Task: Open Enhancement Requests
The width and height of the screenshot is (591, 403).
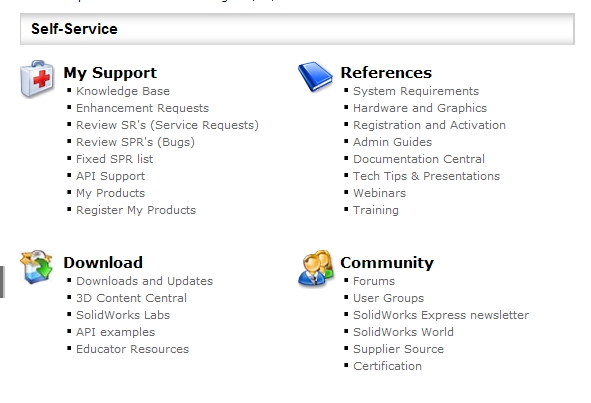Action: (142, 108)
